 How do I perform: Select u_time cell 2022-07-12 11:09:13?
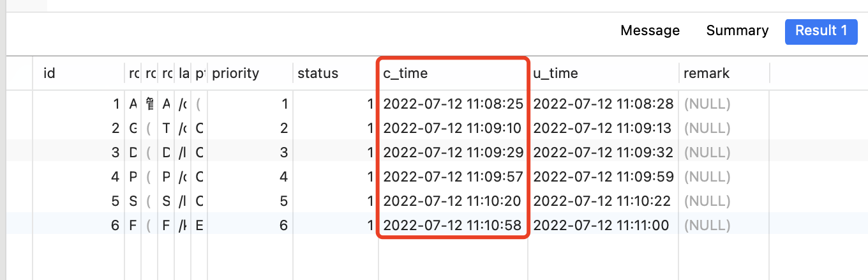(x=602, y=128)
